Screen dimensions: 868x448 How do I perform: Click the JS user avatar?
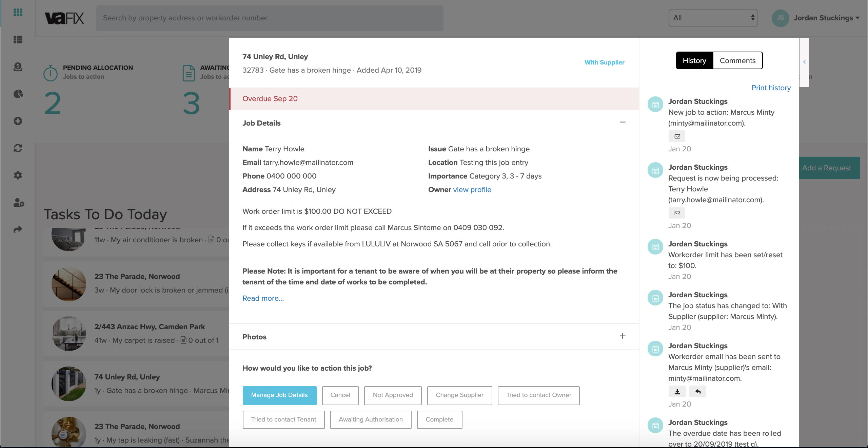tap(780, 18)
